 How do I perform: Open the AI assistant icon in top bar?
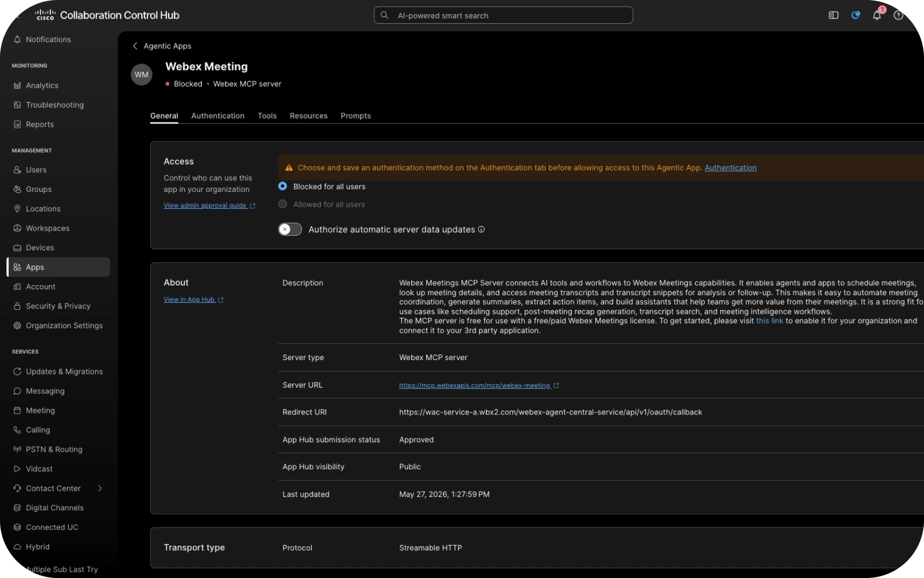(855, 15)
